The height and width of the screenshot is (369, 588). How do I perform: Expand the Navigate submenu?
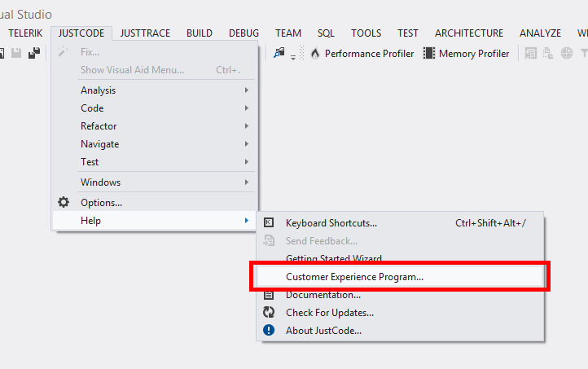coord(155,144)
